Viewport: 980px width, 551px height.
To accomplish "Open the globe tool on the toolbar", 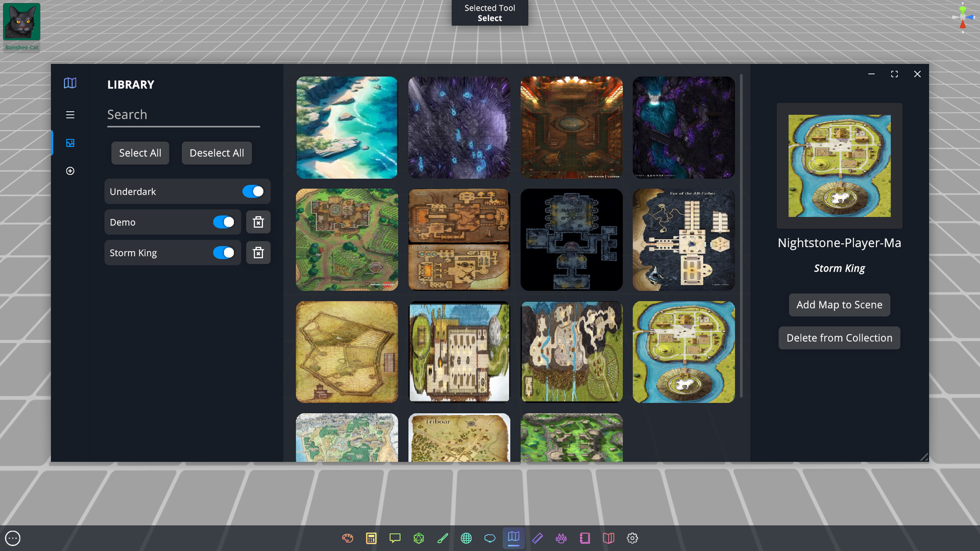I will click(466, 538).
